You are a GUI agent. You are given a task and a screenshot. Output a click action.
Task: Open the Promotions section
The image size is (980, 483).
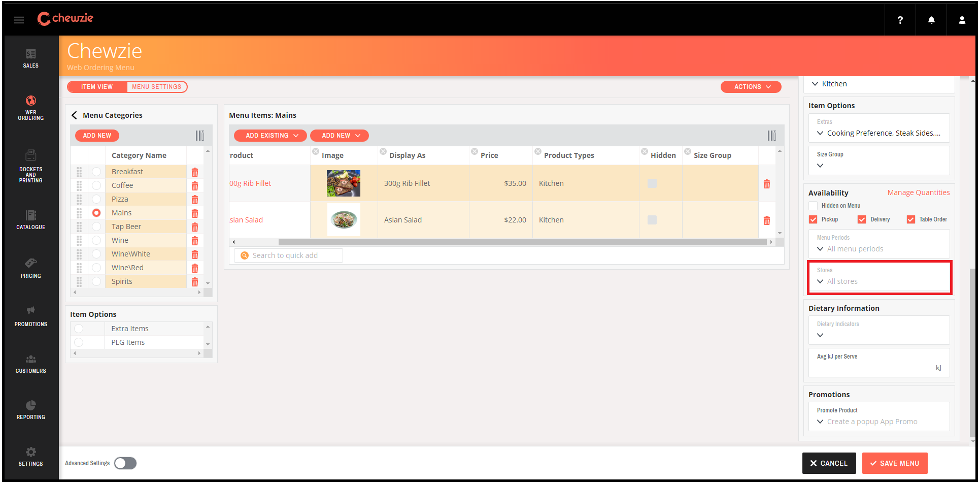point(31,316)
